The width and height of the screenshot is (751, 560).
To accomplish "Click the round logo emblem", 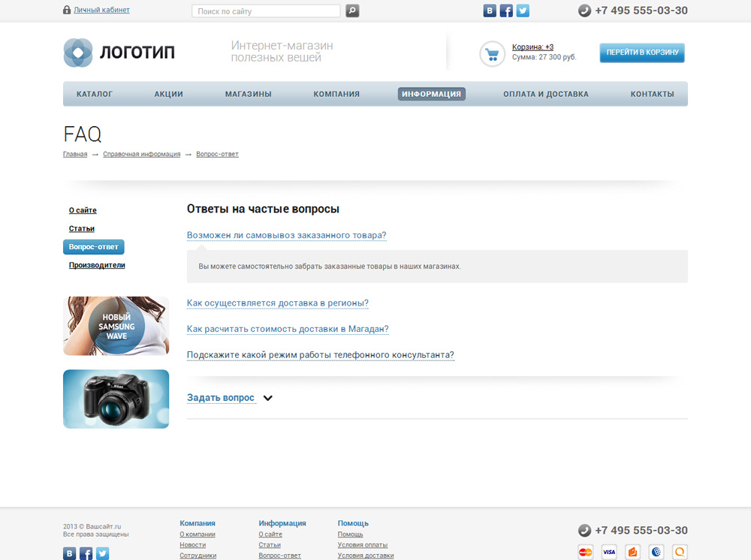I will coord(78,53).
